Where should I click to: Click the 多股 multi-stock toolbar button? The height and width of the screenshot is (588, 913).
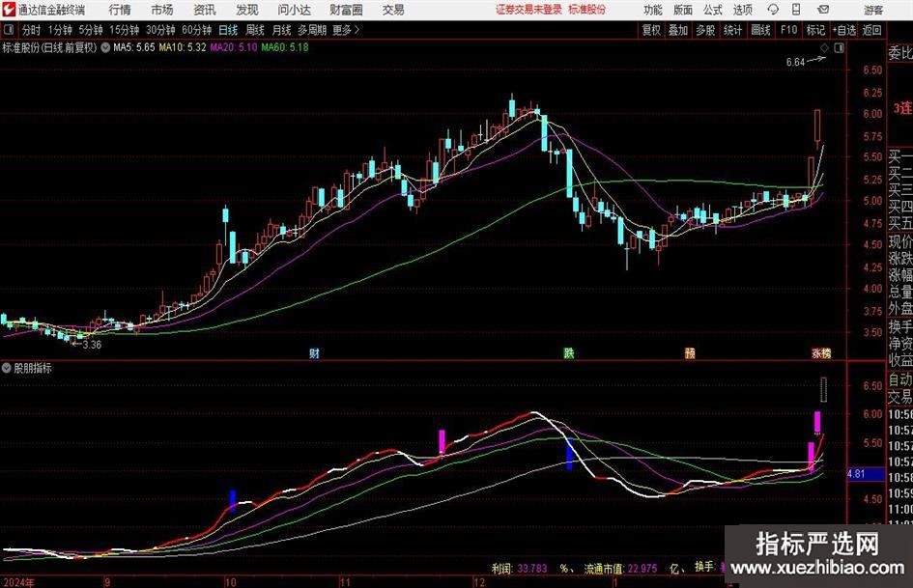point(705,30)
